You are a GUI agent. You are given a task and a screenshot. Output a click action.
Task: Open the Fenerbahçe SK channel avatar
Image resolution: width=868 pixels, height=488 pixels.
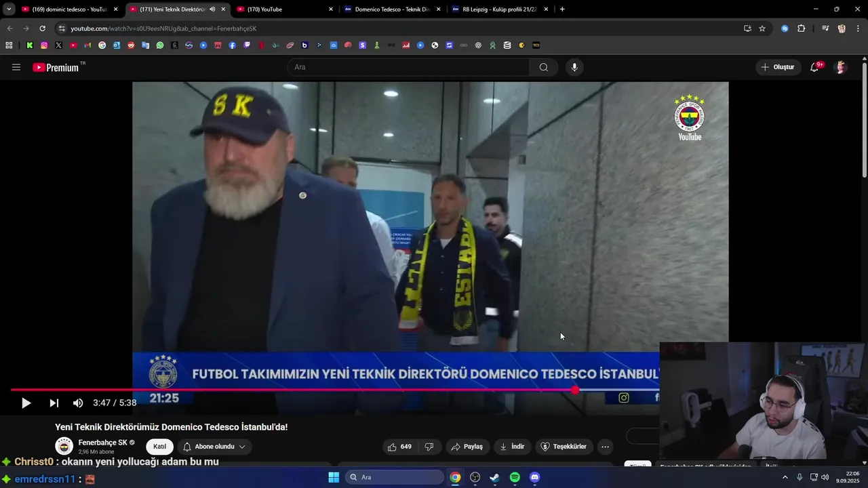[x=64, y=446]
